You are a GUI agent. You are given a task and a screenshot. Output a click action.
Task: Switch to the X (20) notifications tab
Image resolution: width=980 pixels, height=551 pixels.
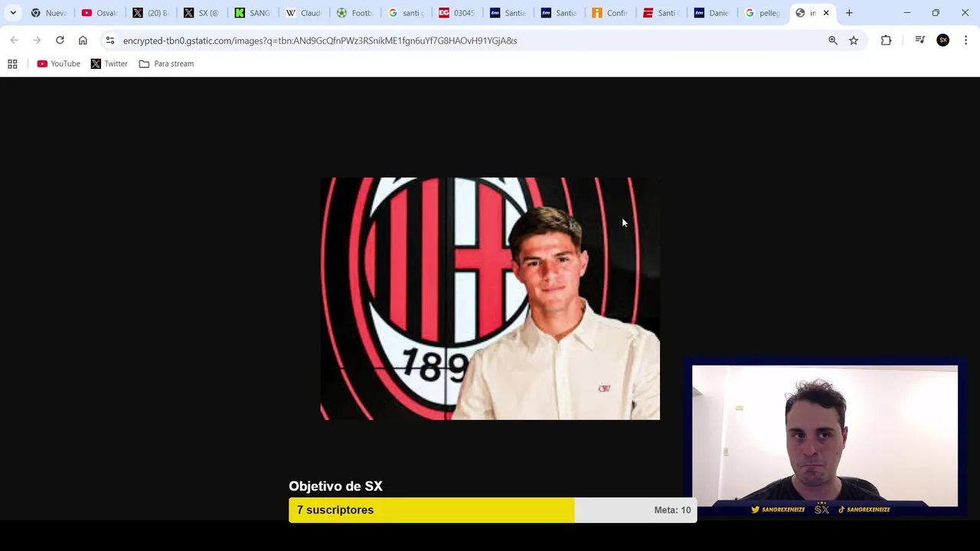tap(152, 13)
